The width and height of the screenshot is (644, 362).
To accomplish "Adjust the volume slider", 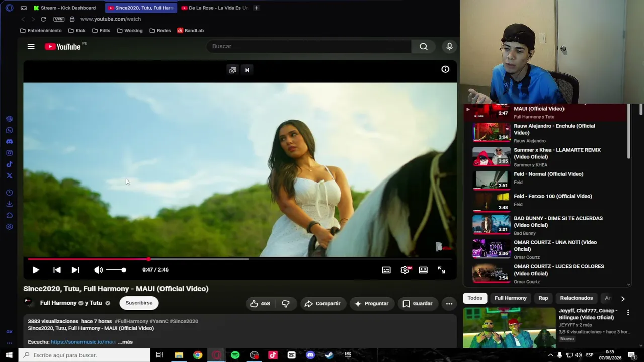I will point(116,270).
